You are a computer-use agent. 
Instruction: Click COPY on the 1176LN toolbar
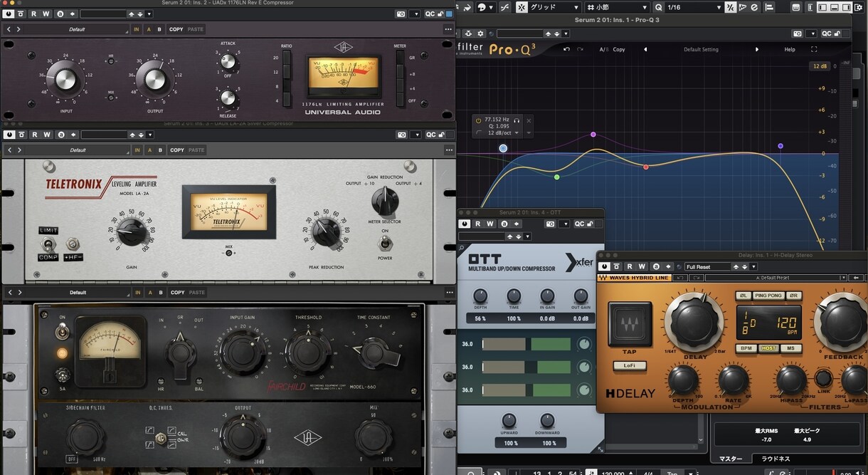point(176,29)
